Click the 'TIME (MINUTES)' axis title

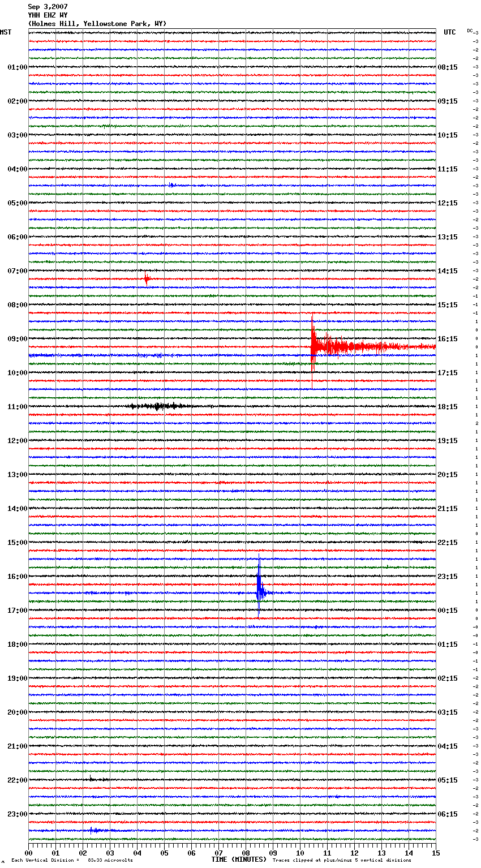(x=239, y=860)
